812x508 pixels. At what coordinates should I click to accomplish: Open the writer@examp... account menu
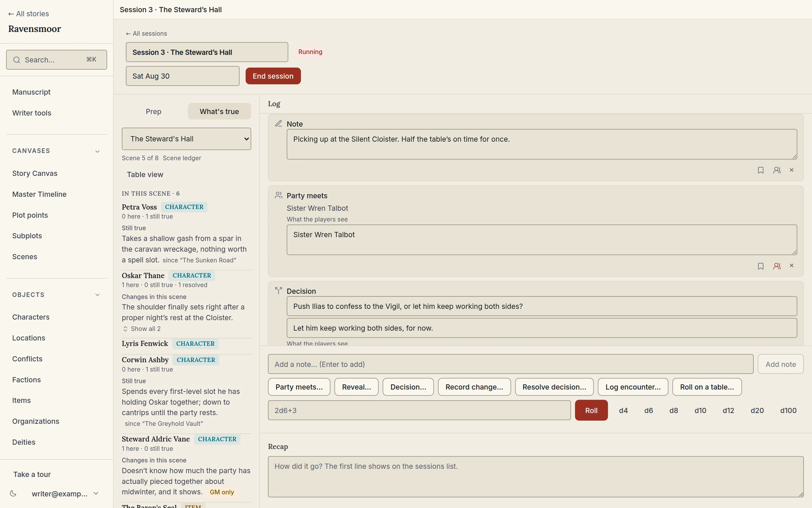pos(65,493)
